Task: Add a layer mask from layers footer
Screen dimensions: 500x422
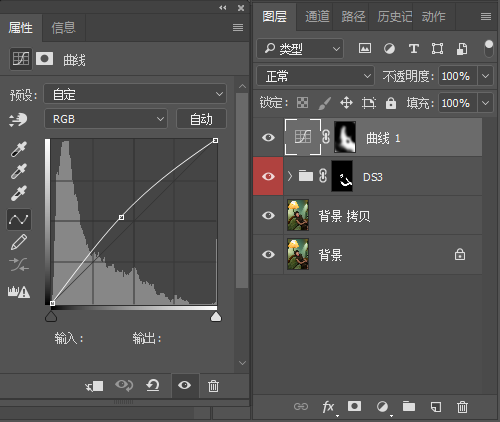Action: (354, 406)
